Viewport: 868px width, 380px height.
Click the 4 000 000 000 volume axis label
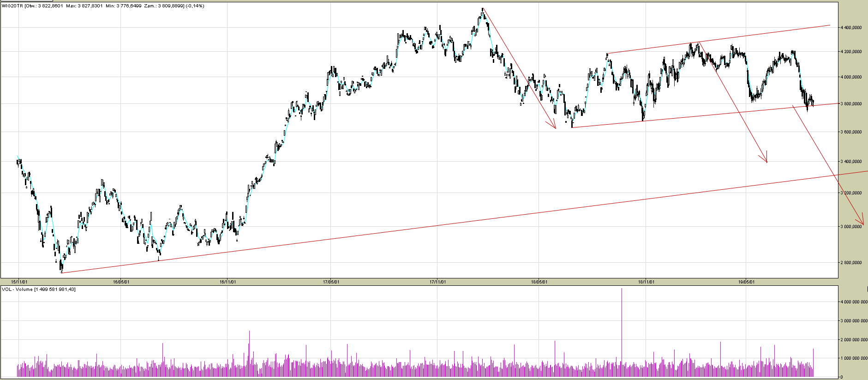[x=854, y=302]
